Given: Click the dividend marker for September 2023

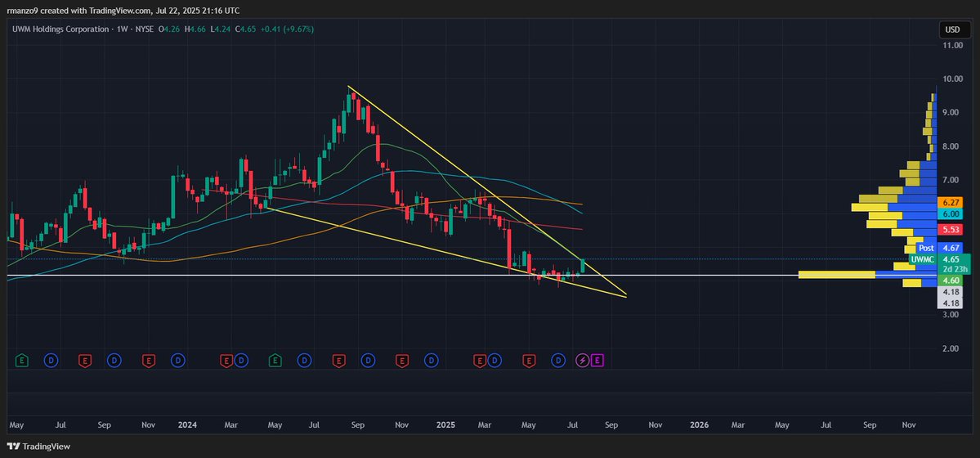Looking at the screenshot, I should tap(114, 361).
